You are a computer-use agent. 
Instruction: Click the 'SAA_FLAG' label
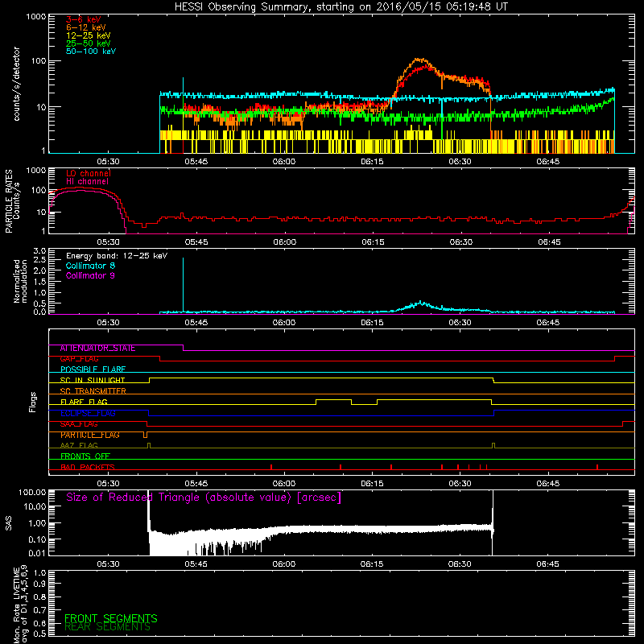point(79,424)
